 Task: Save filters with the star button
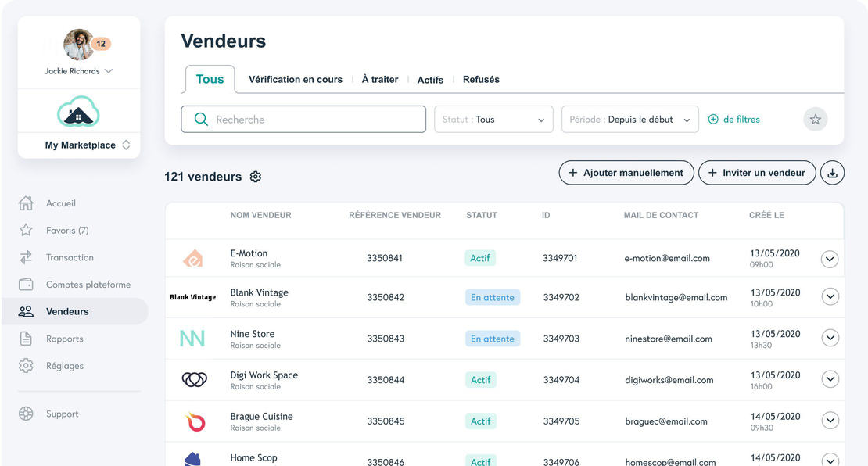coord(816,119)
